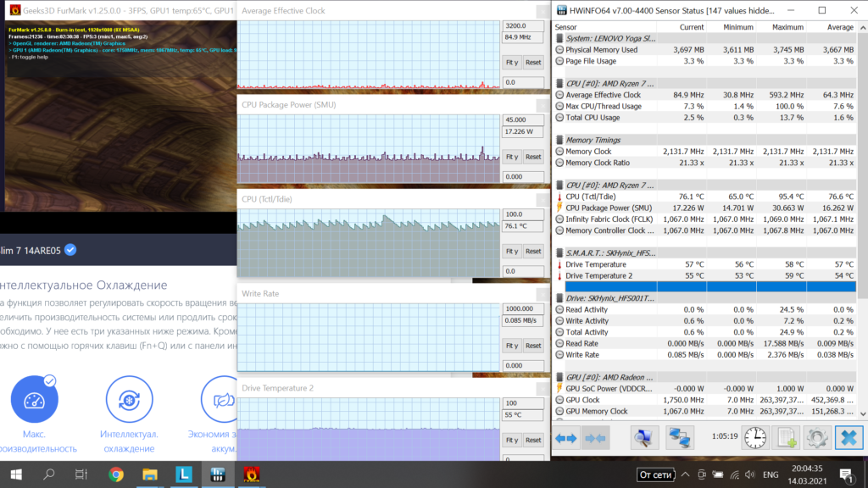
Task: Click the scroll-down arrow of HWiNFO sensor list
Action: (x=862, y=413)
